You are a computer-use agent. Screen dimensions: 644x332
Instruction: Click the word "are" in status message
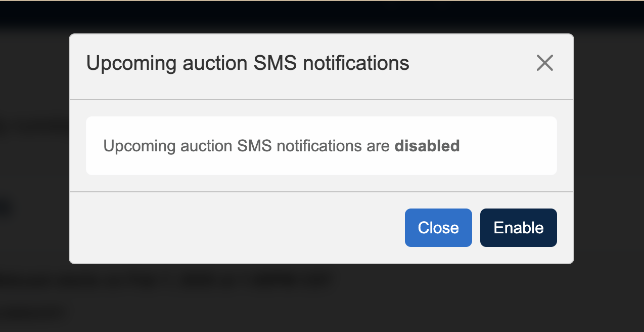point(379,146)
